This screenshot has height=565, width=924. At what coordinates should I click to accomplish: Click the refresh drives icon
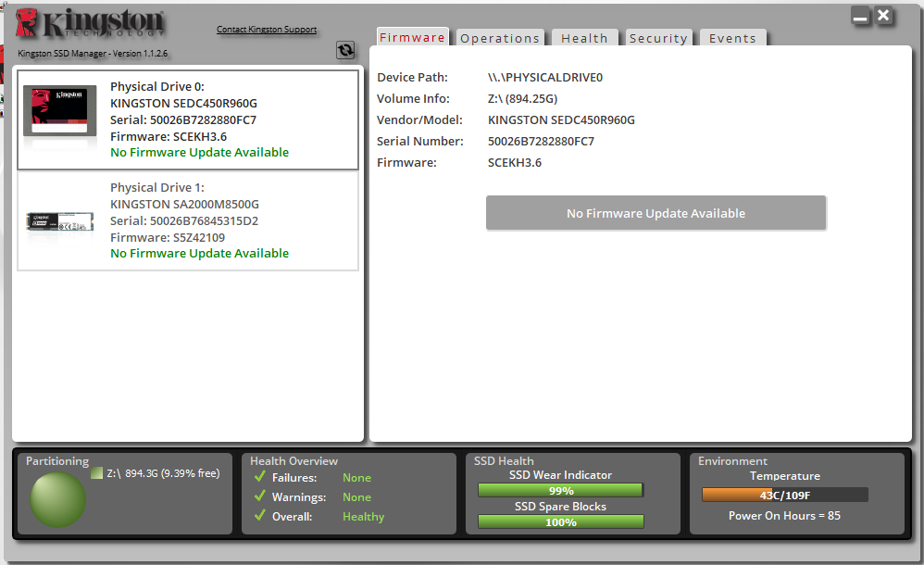345,50
